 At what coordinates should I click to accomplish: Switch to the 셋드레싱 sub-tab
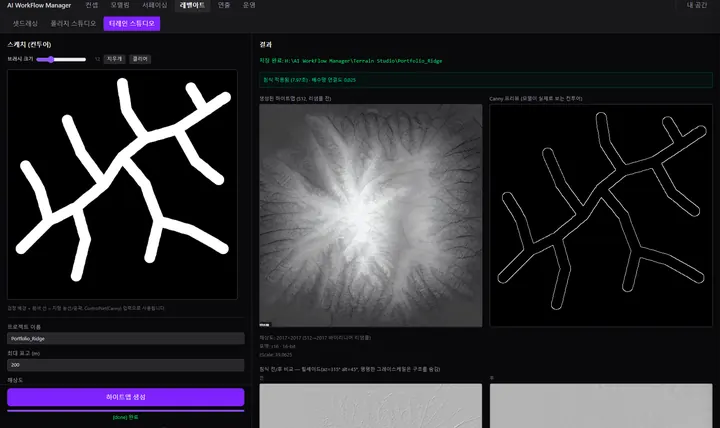[25, 23]
